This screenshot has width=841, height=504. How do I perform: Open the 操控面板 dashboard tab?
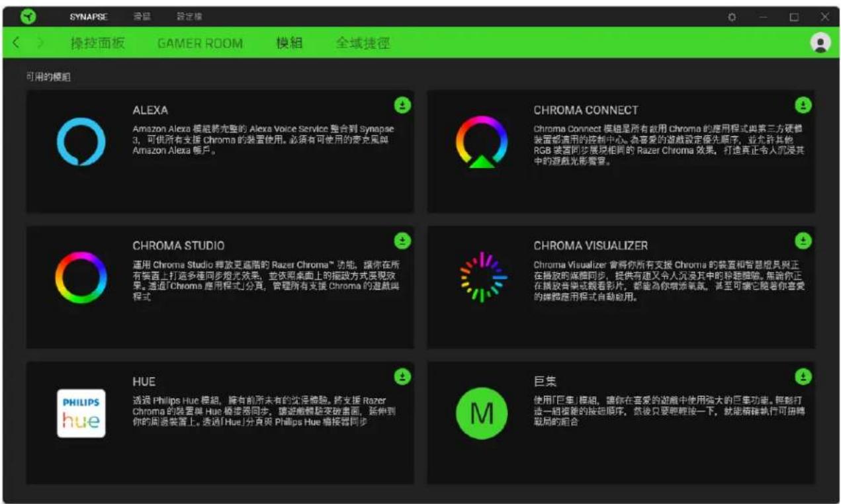coord(97,44)
